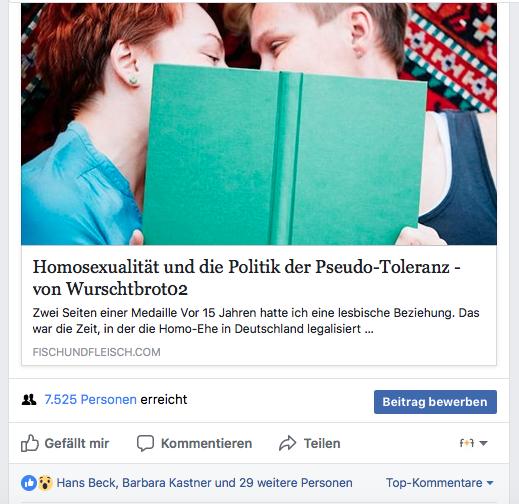Image resolution: width=519 pixels, height=504 pixels.
Task: Click the Kommentieren button label
Action: (x=206, y=443)
